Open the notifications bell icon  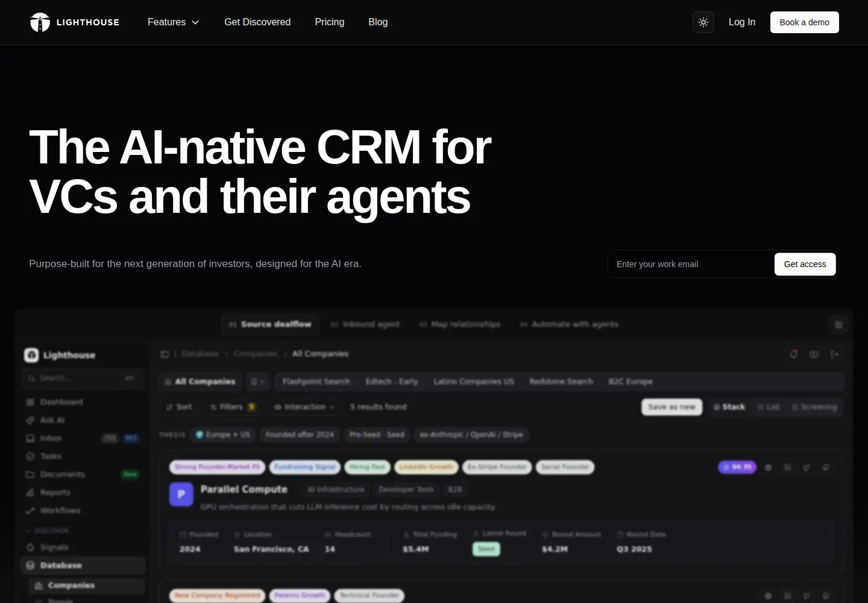794,355
